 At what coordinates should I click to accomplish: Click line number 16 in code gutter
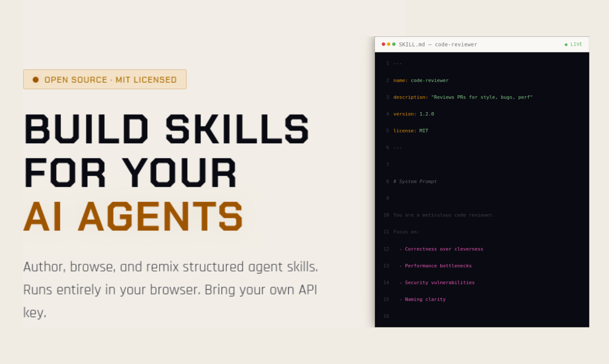[386, 316]
